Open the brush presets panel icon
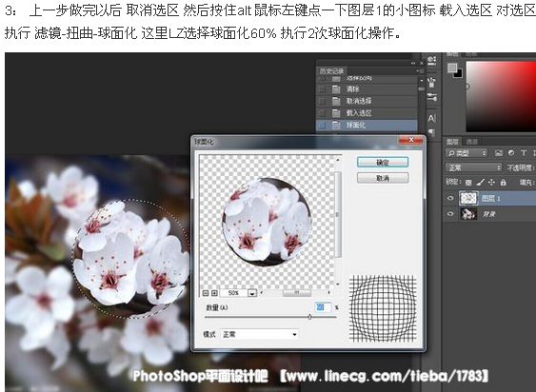Viewport: 536px width, 392px height. (431, 82)
